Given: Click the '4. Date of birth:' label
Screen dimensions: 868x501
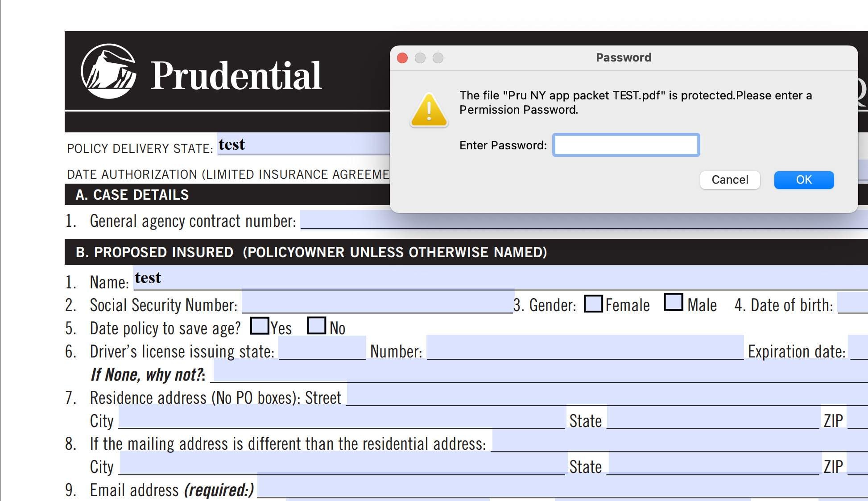Looking at the screenshot, I should [x=784, y=305].
